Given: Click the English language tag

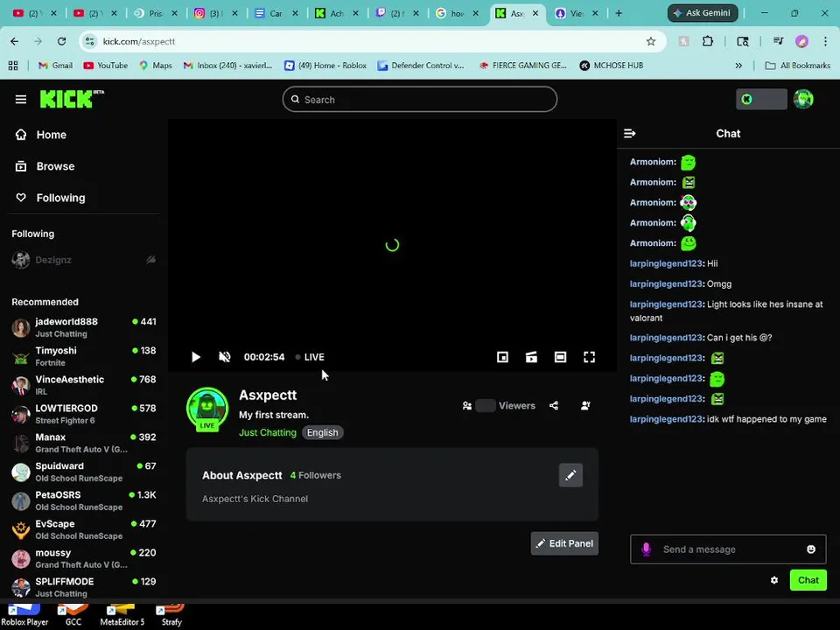Looking at the screenshot, I should coord(323,432).
